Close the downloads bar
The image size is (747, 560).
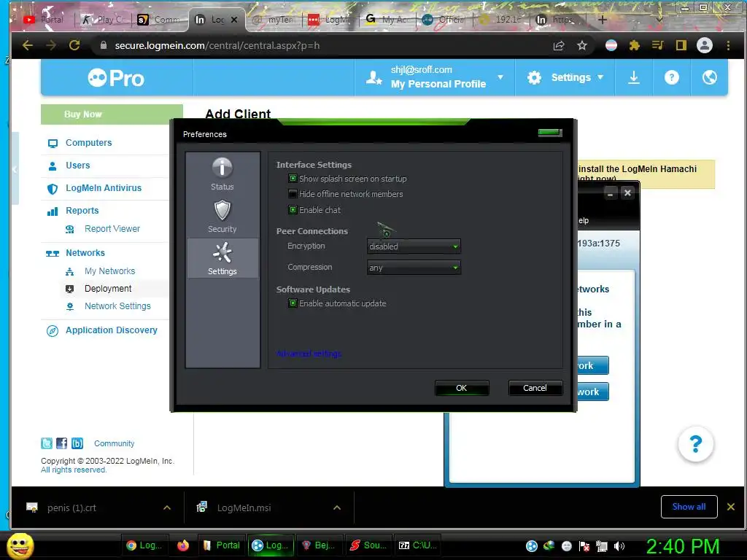[731, 507]
